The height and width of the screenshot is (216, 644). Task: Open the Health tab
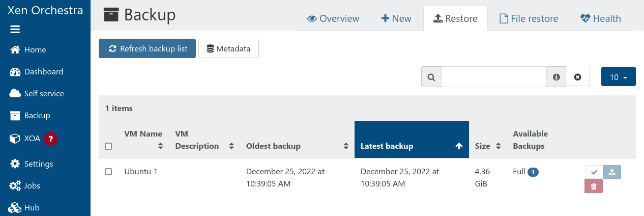click(600, 19)
